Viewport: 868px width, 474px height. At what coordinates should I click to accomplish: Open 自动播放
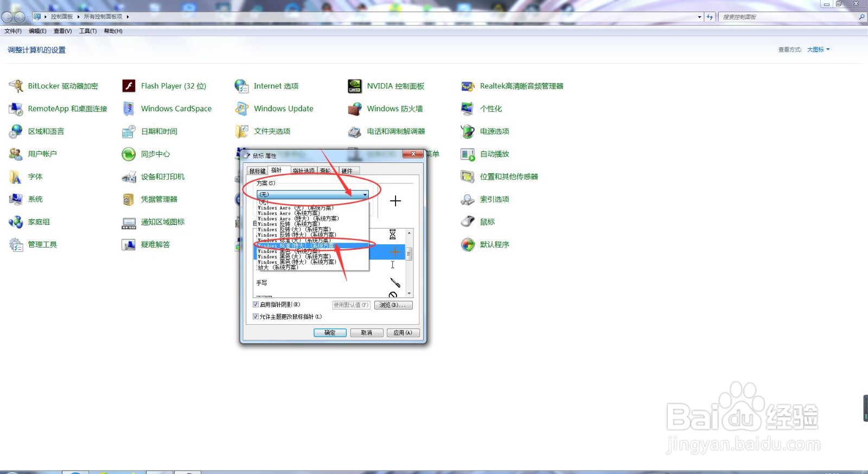[485, 154]
